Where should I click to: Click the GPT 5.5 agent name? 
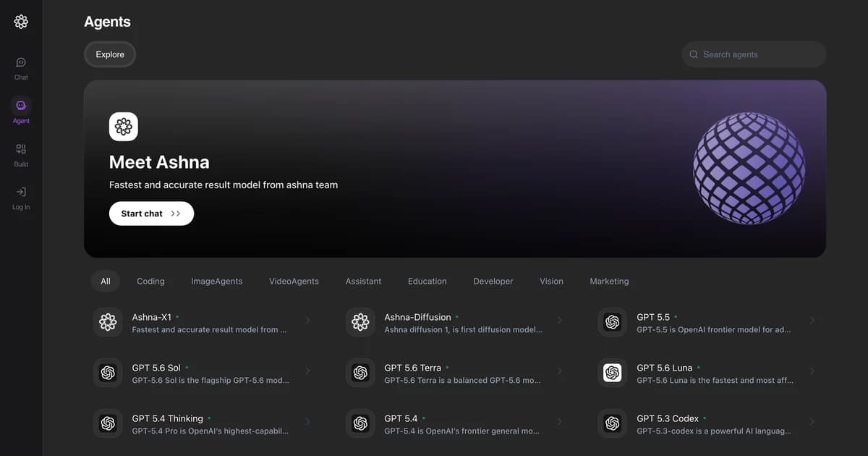(x=653, y=317)
